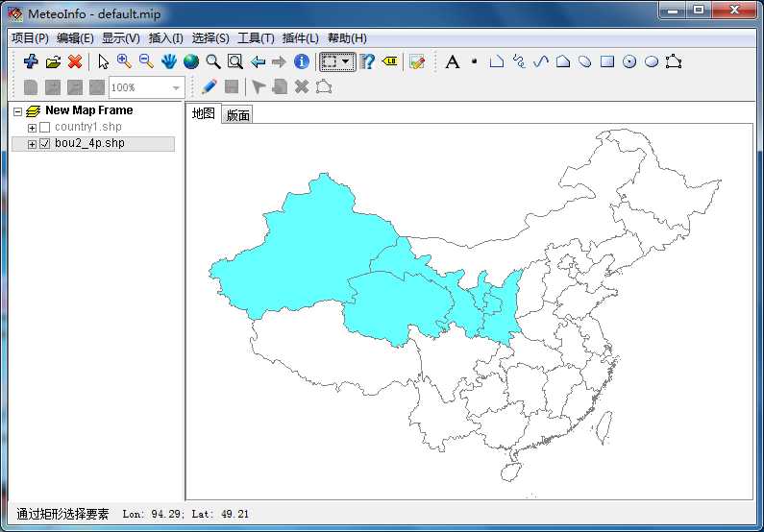Go to the next extent with the right arrow
This screenshot has width=764, height=532.
click(x=280, y=61)
